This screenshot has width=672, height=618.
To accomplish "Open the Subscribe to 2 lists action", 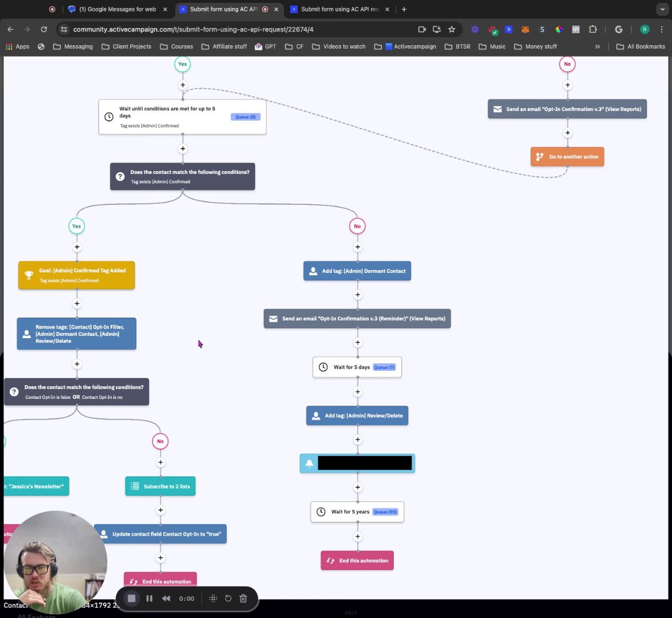I will point(160,486).
